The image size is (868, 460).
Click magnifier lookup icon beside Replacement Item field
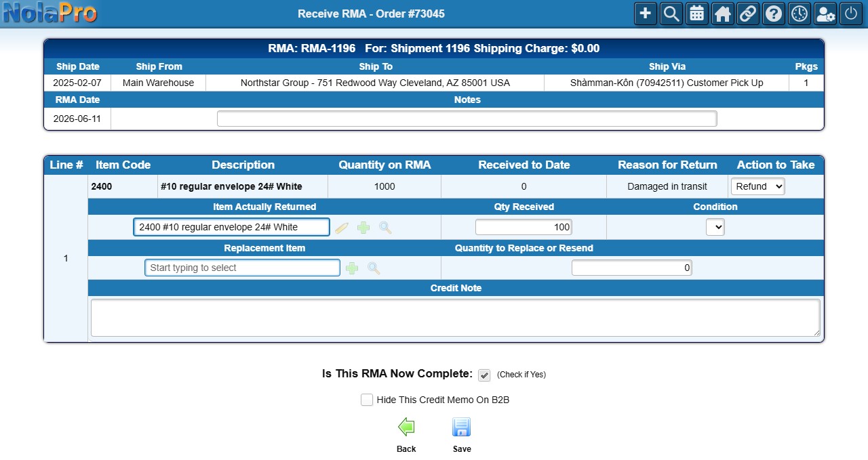coord(374,268)
